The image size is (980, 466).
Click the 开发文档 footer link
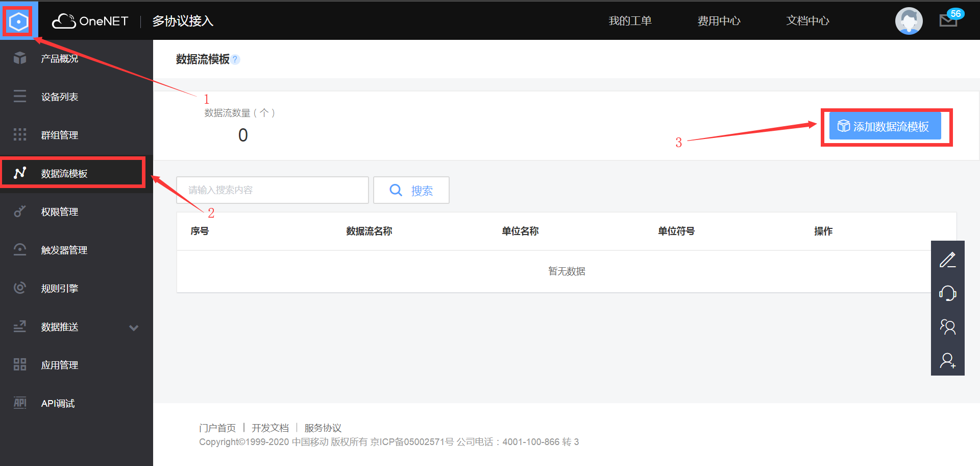270,428
